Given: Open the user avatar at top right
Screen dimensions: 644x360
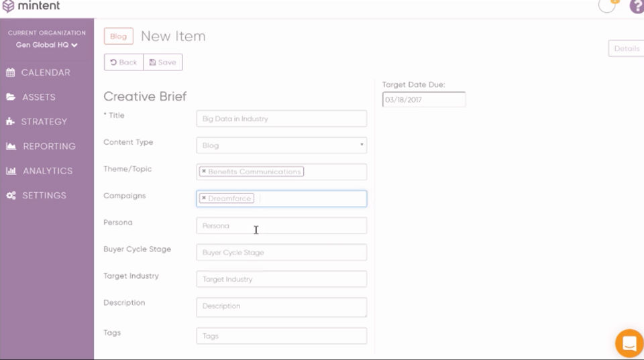Looking at the screenshot, I should tap(607, 6).
